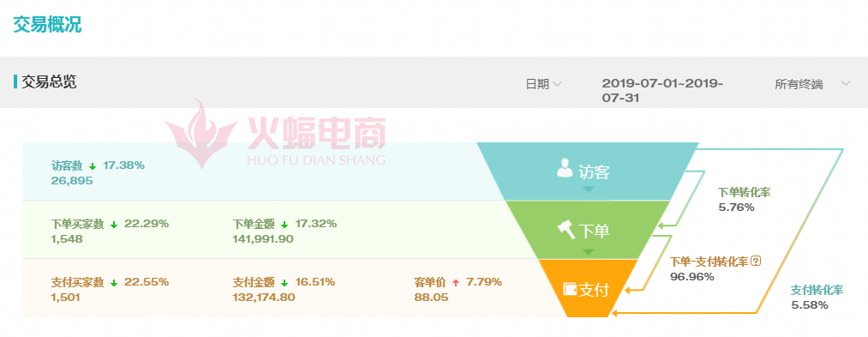Click the down arrow beside 下单金额
This screenshot has height=337, width=868.
[284, 225]
